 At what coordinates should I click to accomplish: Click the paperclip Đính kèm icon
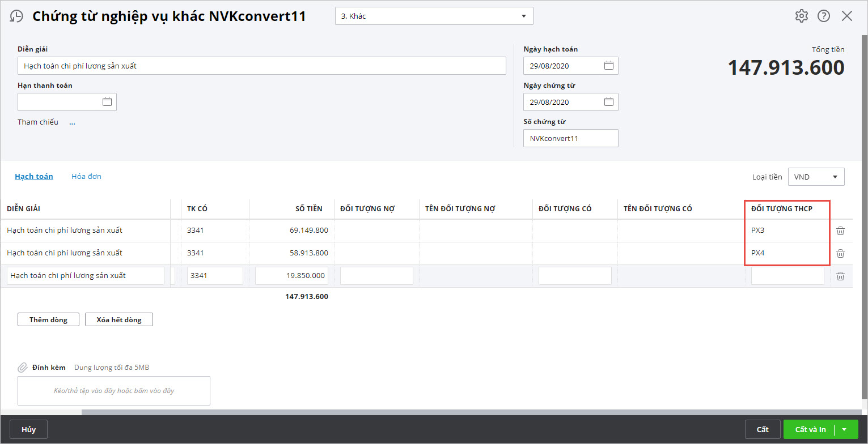tap(23, 368)
